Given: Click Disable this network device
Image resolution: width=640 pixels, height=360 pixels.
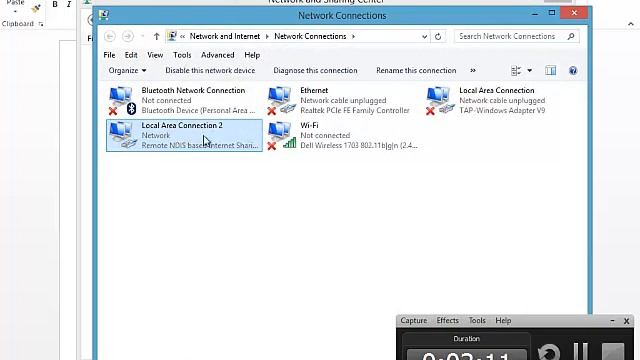Looking at the screenshot, I should click(x=210, y=71).
